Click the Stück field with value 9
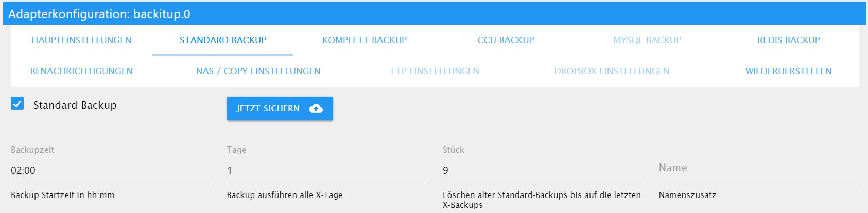Screen dimensions: 868x213 543,171
